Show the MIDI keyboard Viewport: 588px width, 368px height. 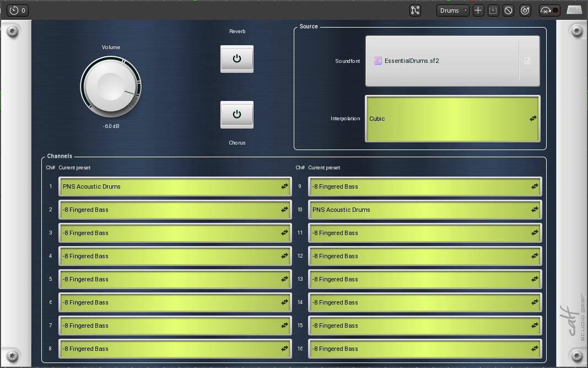point(574,10)
